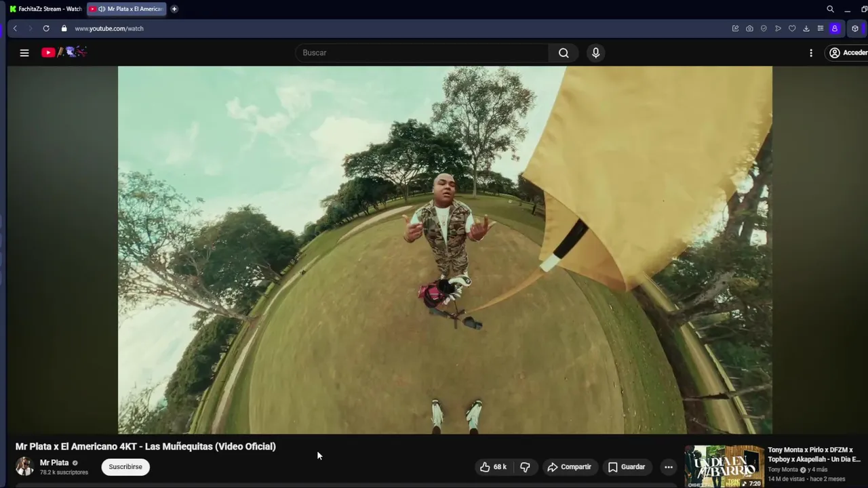Open the purple profile account icon
This screenshot has height=488, width=868.
click(835, 28)
